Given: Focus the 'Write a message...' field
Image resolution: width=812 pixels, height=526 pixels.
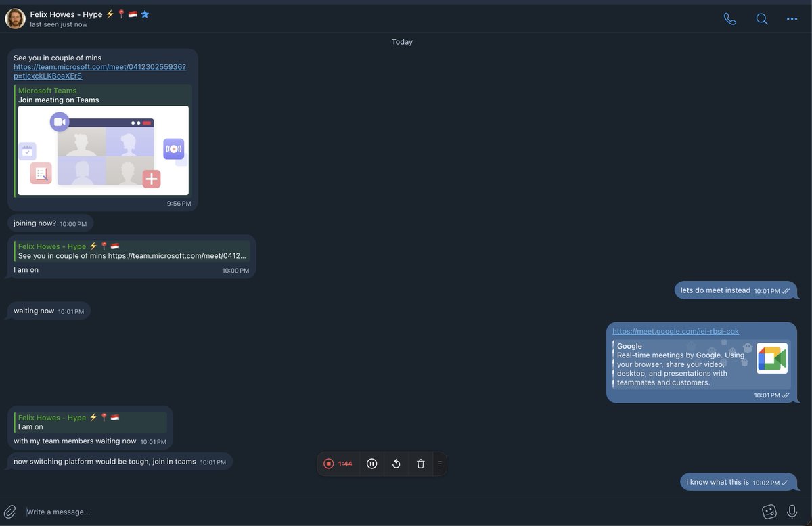Looking at the screenshot, I should click(x=389, y=512).
